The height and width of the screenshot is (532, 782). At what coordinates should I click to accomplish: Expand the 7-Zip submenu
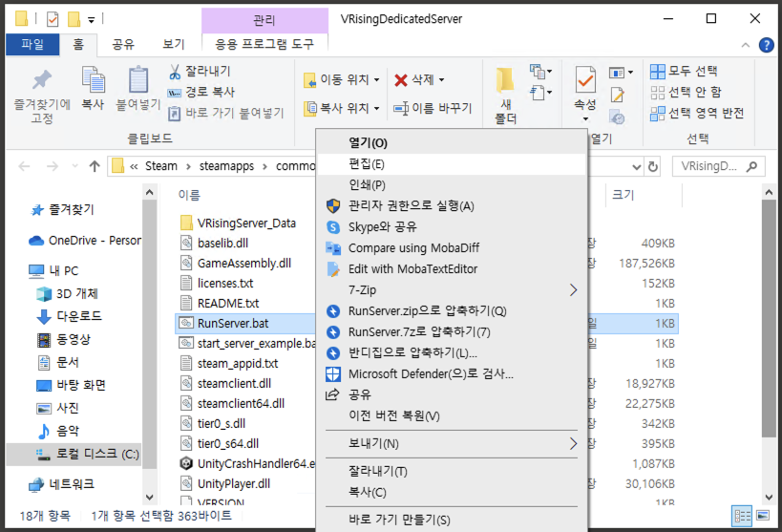[452, 290]
